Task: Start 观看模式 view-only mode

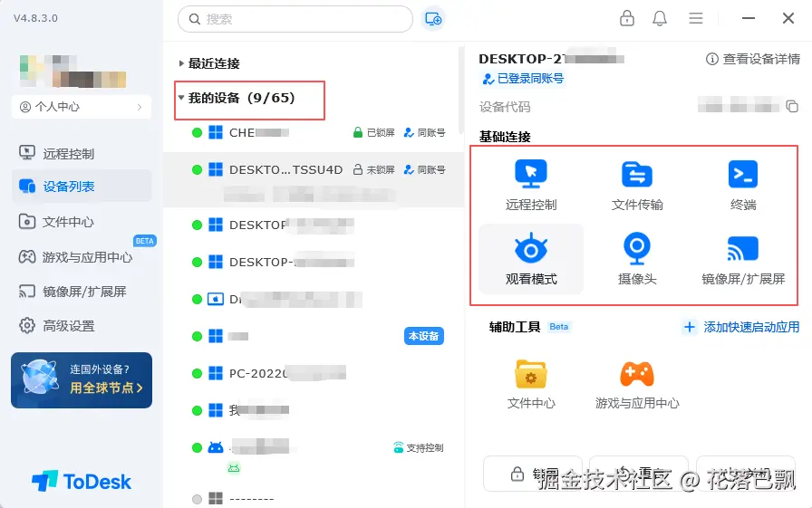Action: point(531,259)
